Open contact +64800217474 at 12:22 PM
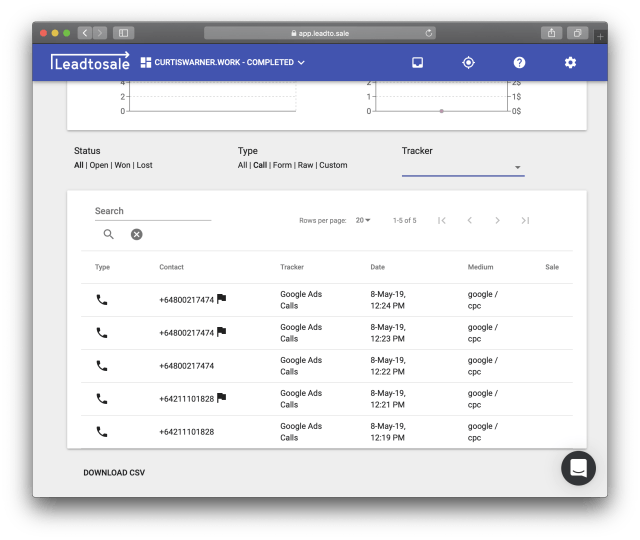640x540 pixels. (x=187, y=366)
